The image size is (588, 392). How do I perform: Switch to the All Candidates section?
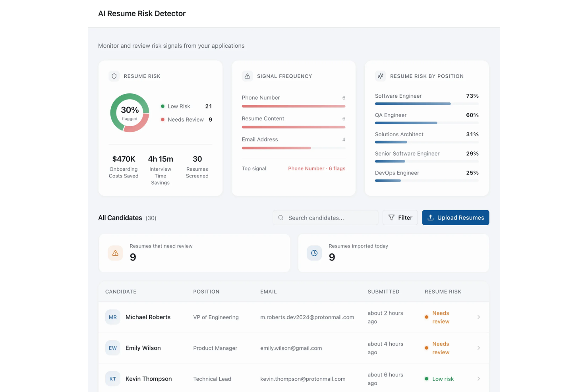click(x=120, y=218)
